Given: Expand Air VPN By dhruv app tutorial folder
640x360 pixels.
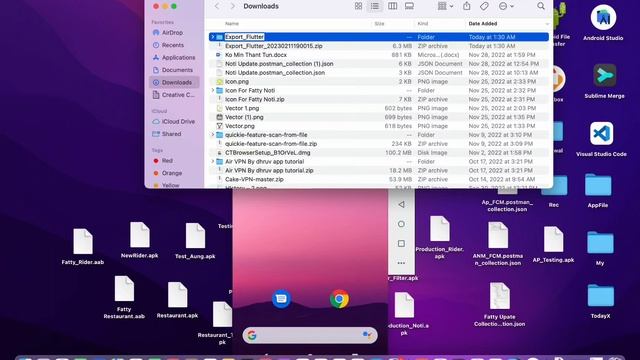Looking at the screenshot, I should point(212,162).
